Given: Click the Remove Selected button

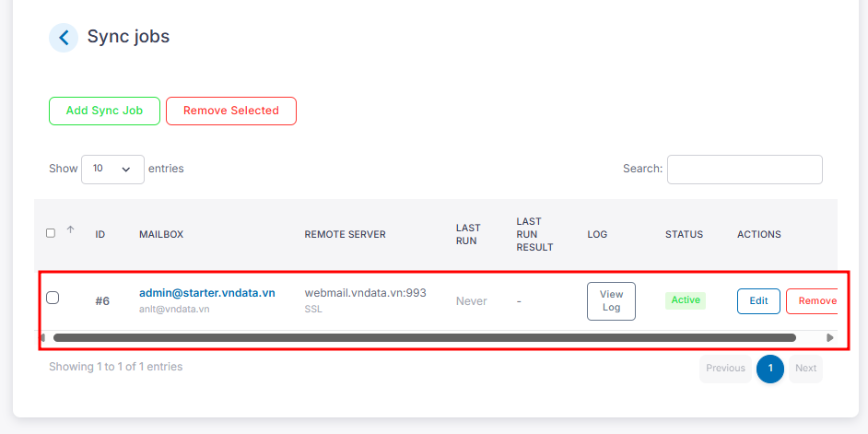Looking at the screenshot, I should pyautogui.click(x=231, y=111).
